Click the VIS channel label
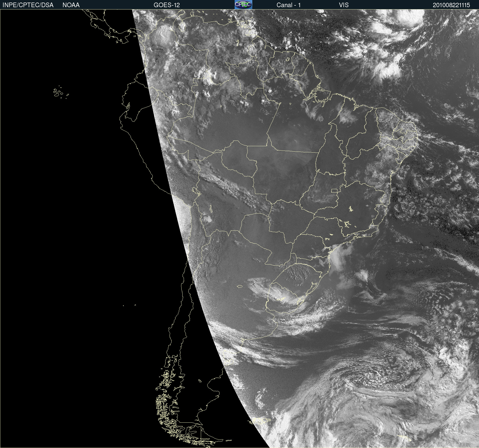Image resolution: width=479 pixels, height=448 pixels. point(344,5)
